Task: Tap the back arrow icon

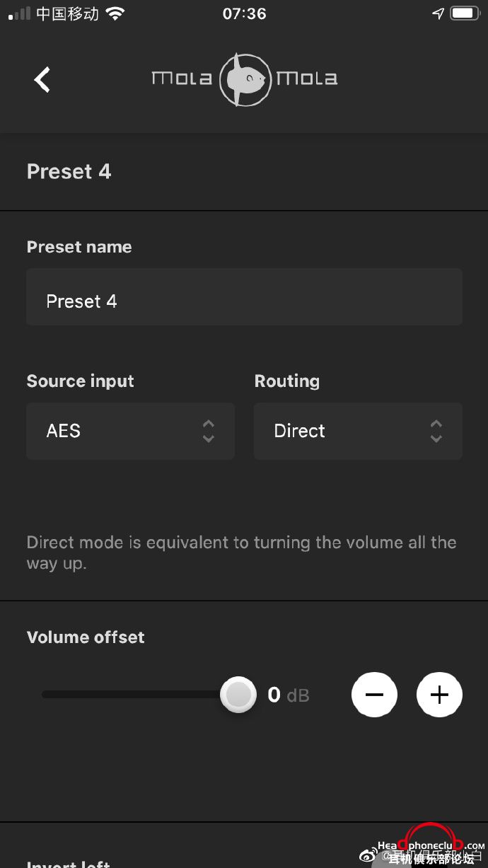Action: 42,79
